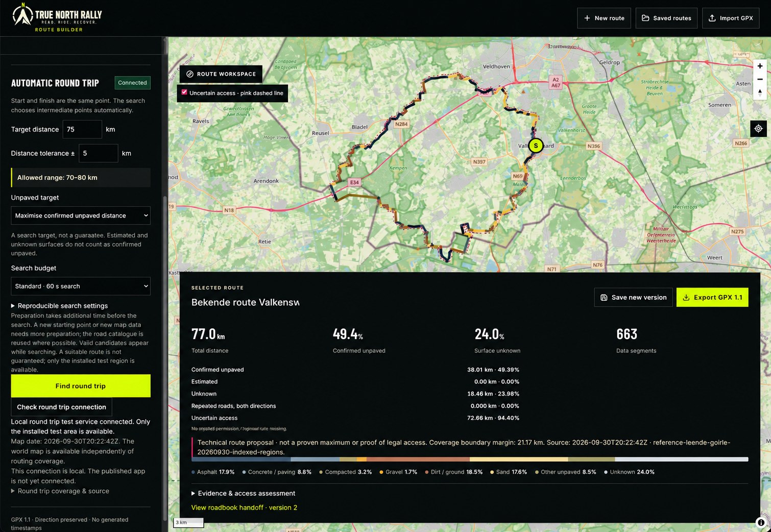Click the surface composition color bar
This screenshot has width=771, height=532.
(470, 460)
